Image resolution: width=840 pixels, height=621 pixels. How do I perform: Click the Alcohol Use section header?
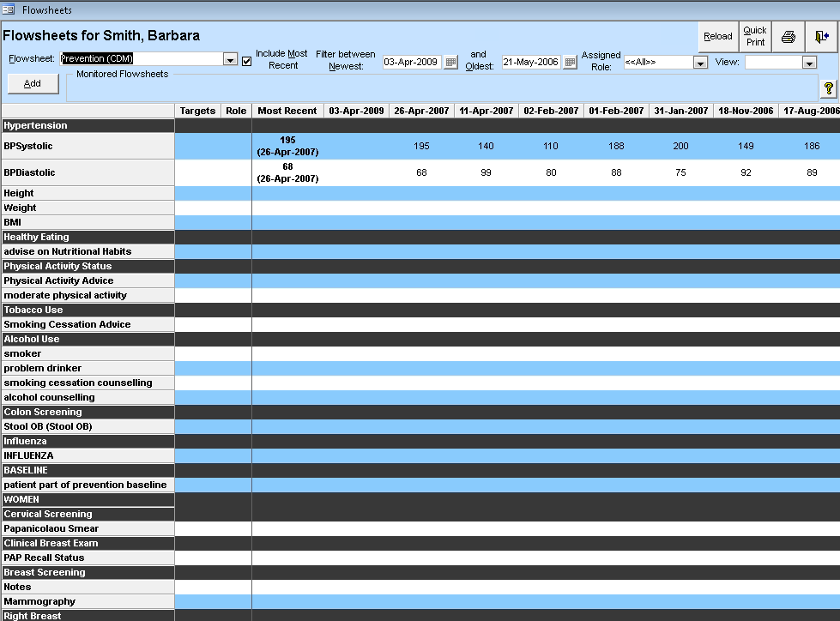[88, 339]
